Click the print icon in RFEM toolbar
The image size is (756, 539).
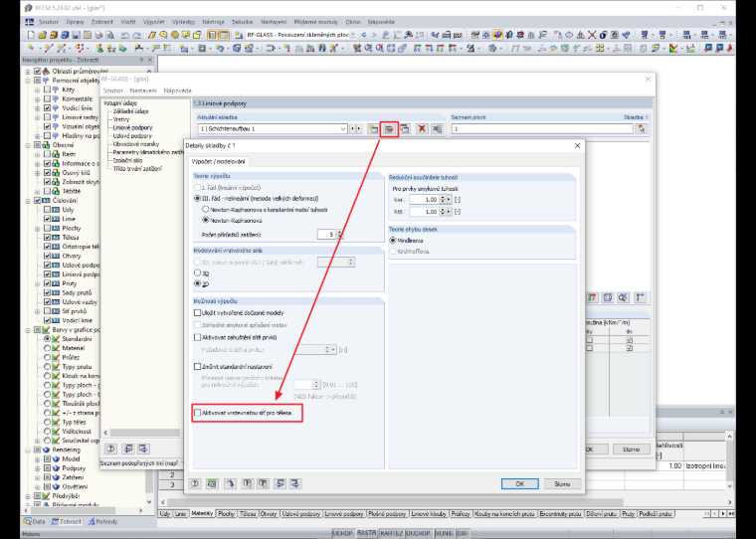coord(98,35)
